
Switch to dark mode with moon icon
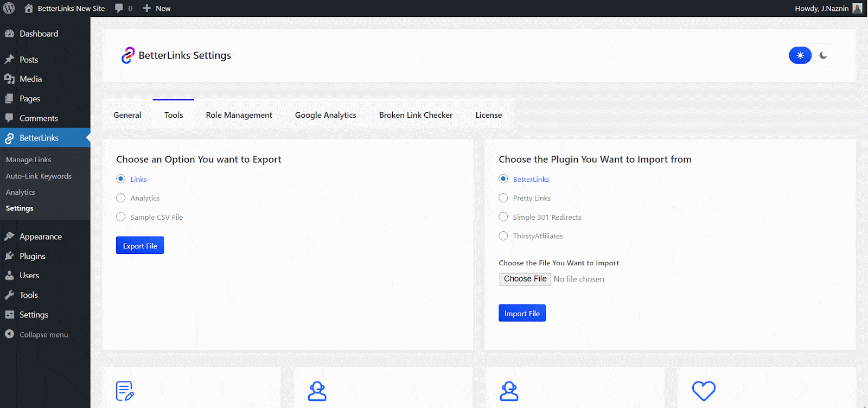tap(823, 55)
